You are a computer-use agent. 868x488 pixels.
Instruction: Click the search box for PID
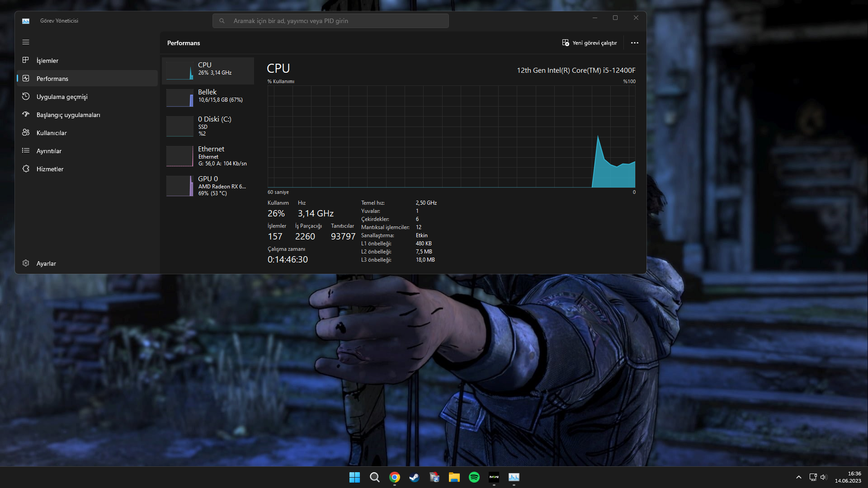tap(330, 21)
